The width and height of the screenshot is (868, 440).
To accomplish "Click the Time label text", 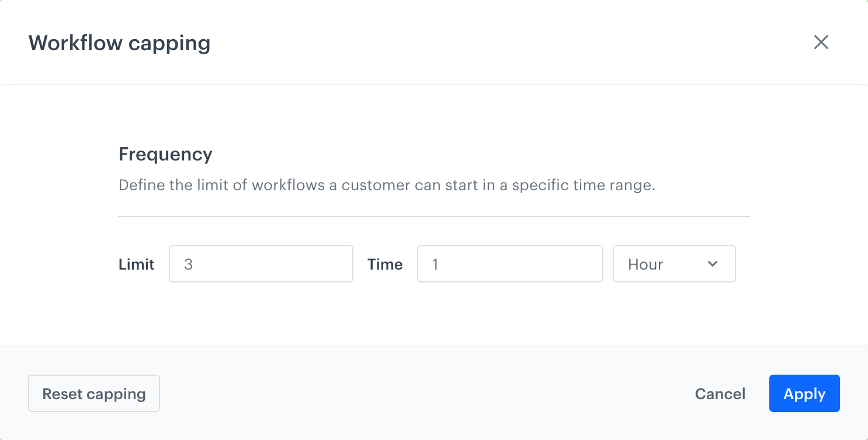I will pos(385,264).
